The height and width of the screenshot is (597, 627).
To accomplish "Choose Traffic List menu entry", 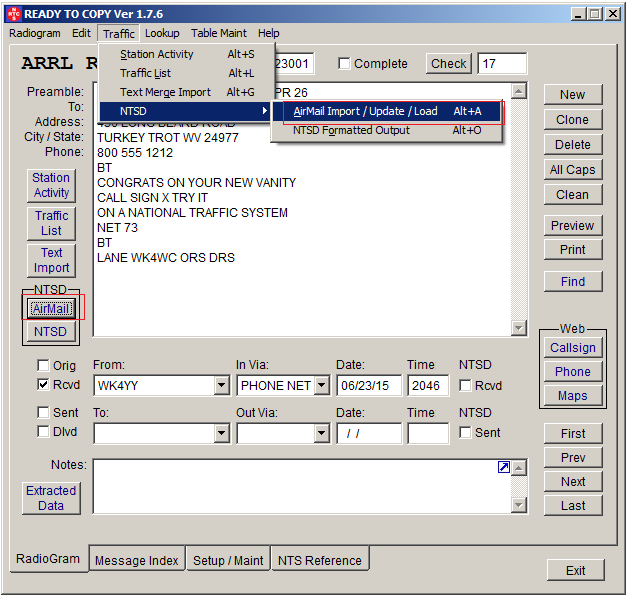I will 187,73.
